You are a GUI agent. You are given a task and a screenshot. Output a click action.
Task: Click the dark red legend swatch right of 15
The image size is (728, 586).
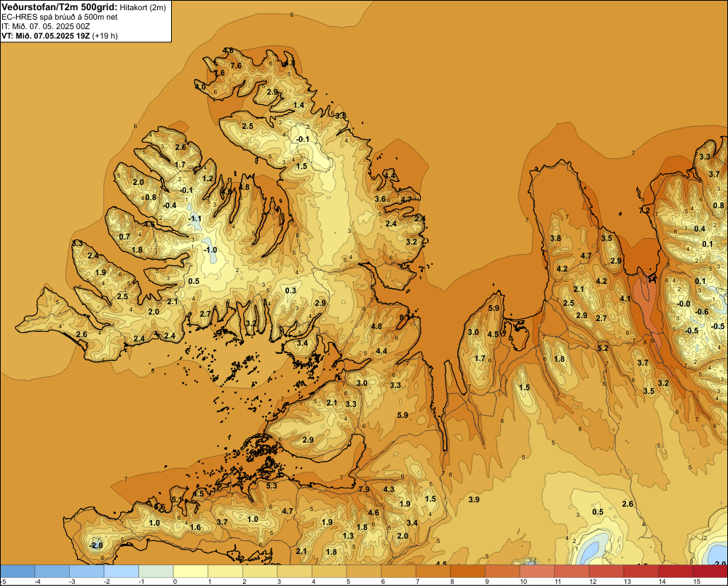click(711, 571)
